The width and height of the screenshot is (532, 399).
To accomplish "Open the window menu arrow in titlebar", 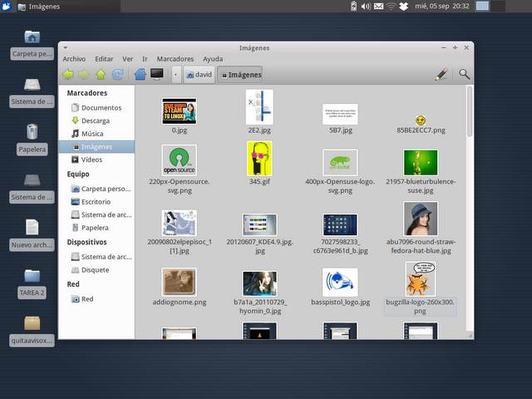I will pos(66,48).
